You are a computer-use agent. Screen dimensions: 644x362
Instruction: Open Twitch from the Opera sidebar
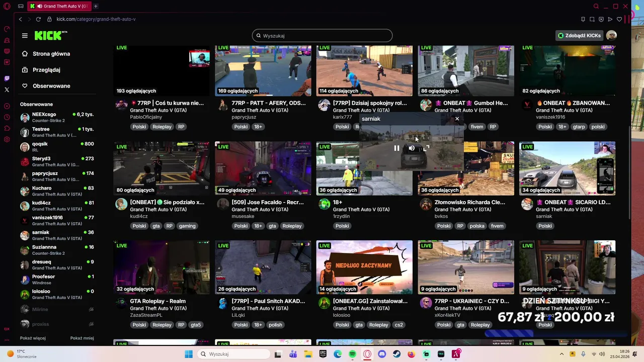7,78
